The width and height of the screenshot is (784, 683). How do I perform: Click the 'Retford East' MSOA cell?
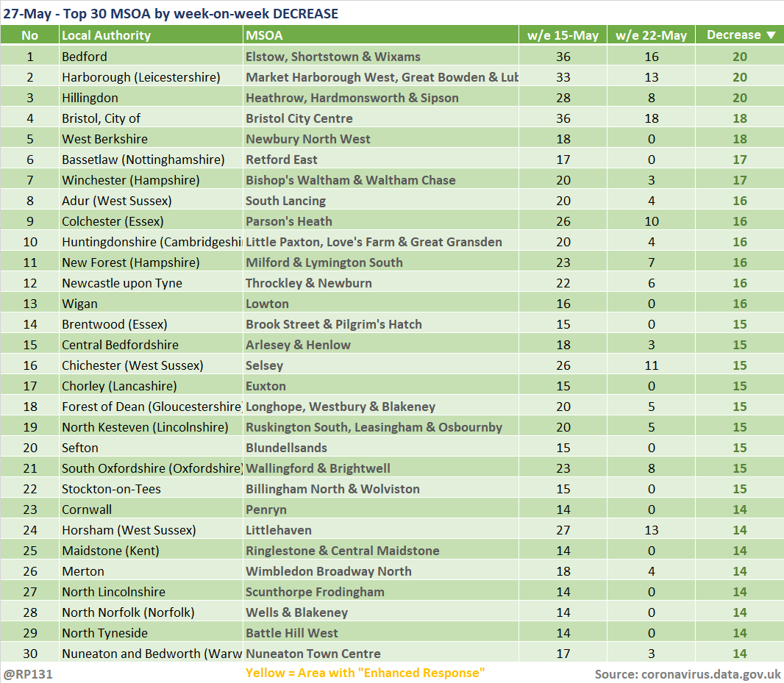tap(381, 160)
